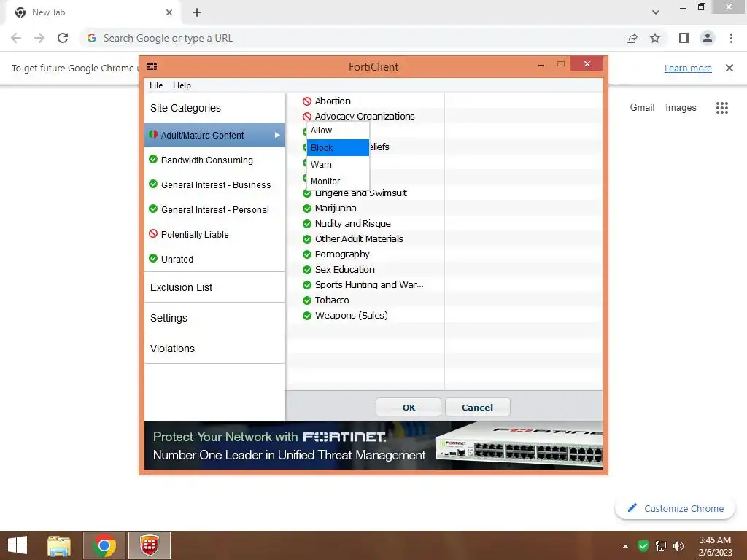Open the Chrome profile avatar
The height and width of the screenshot is (560, 747).
[708, 38]
